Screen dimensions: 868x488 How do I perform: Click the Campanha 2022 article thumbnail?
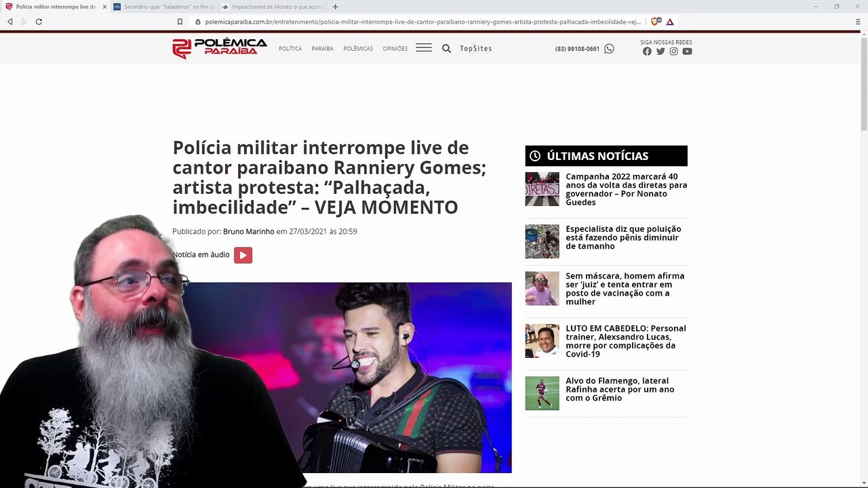coord(542,189)
